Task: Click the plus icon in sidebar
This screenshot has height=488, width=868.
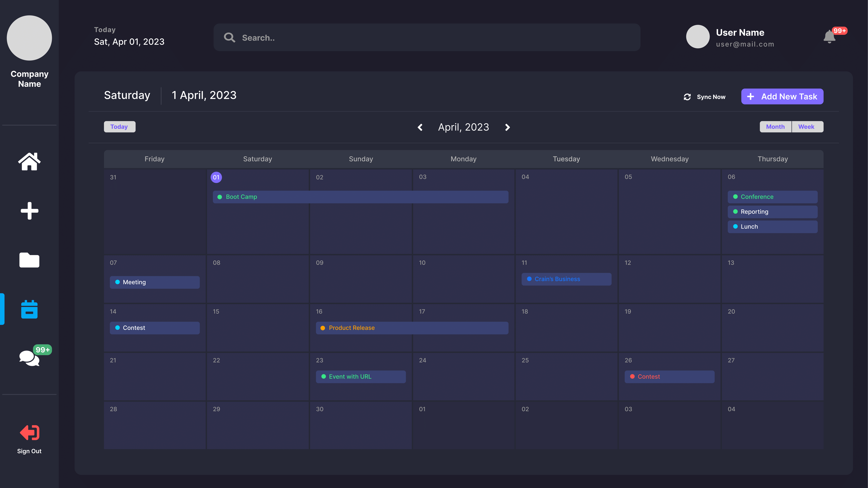Action: (29, 211)
